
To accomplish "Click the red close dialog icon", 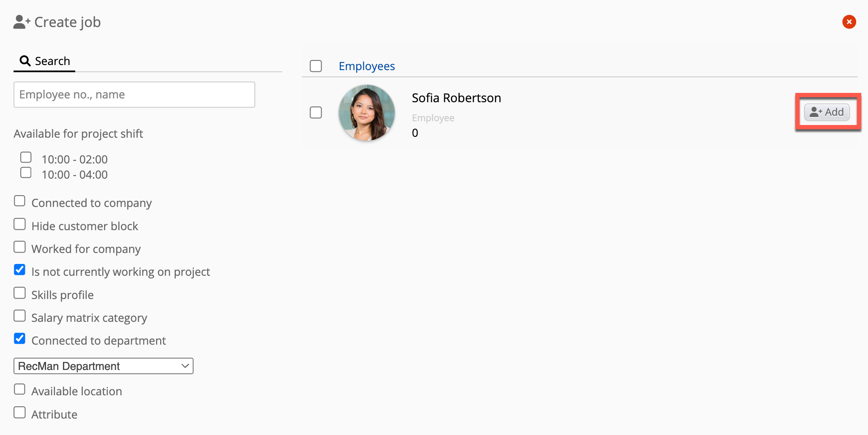I will coord(849,22).
